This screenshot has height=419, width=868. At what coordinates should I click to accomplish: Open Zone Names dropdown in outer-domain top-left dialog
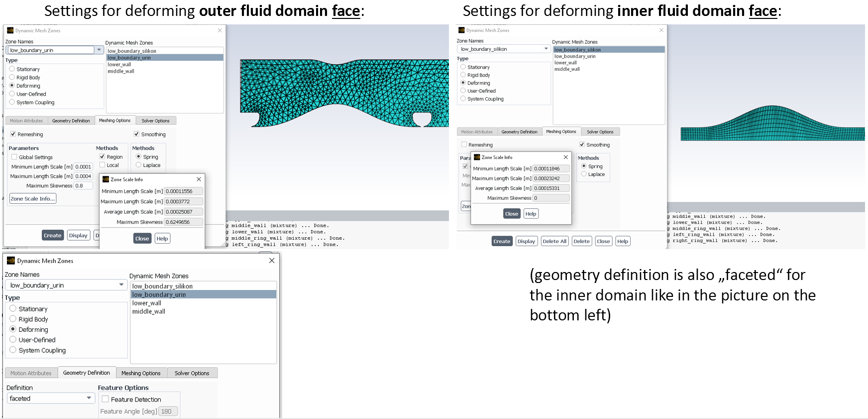[99, 50]
